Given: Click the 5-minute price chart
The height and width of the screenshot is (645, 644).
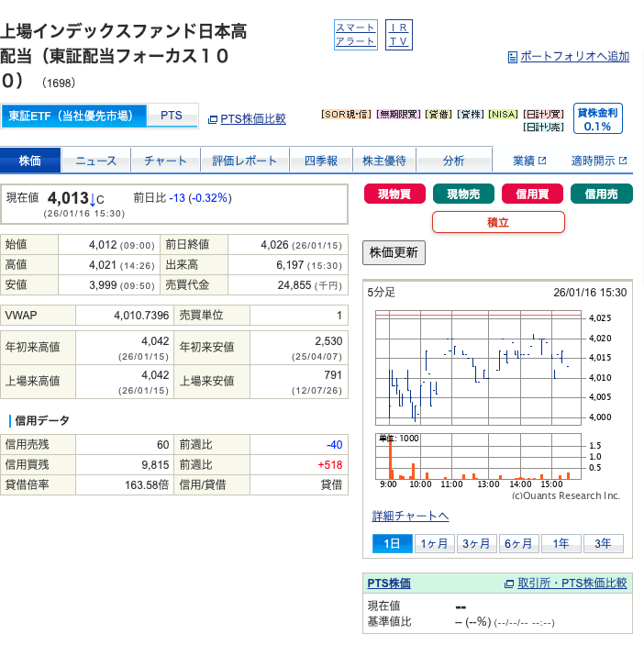Looking at the screenshot, I should click(x=479, y=367).
